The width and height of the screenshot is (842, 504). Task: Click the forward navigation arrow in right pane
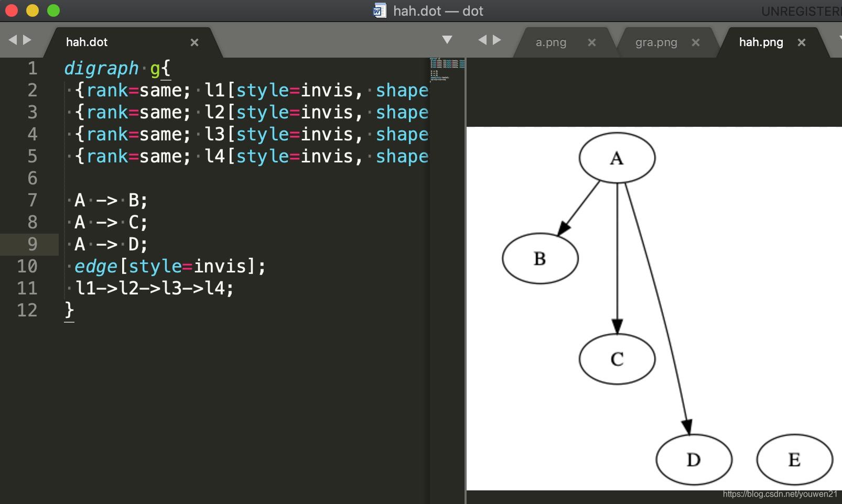click(x=497, y=39)
